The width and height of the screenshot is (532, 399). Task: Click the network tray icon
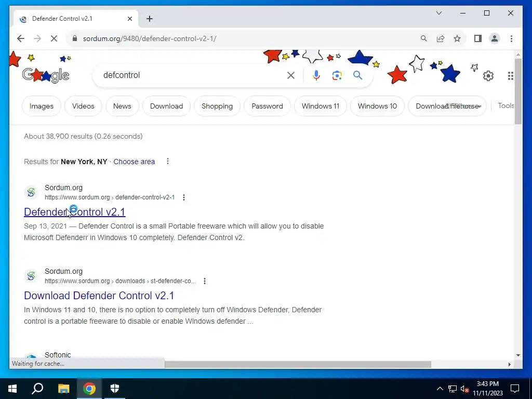click(453, 389)
